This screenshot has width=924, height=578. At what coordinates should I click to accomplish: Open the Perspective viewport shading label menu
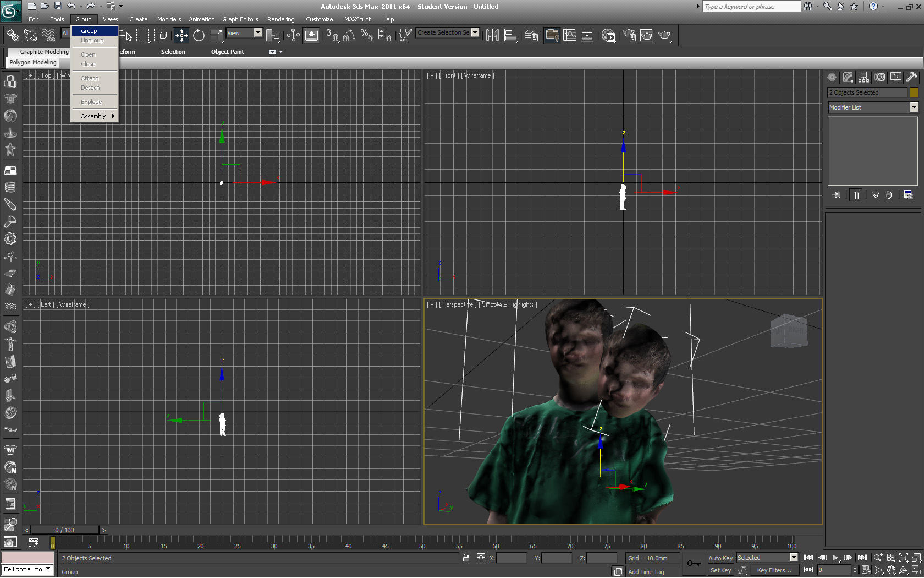[x=509, y=304]
